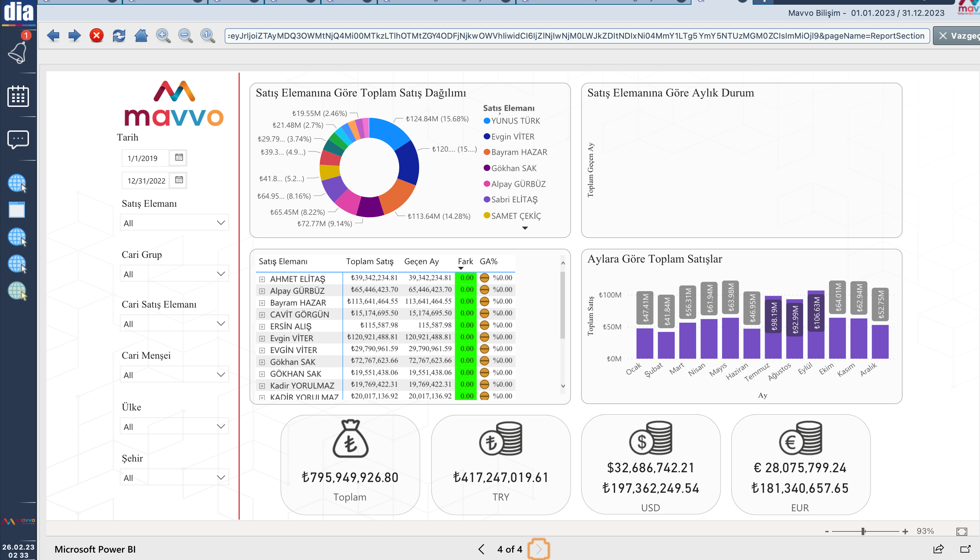Show more legend items arrow

(x=525, y=228)
